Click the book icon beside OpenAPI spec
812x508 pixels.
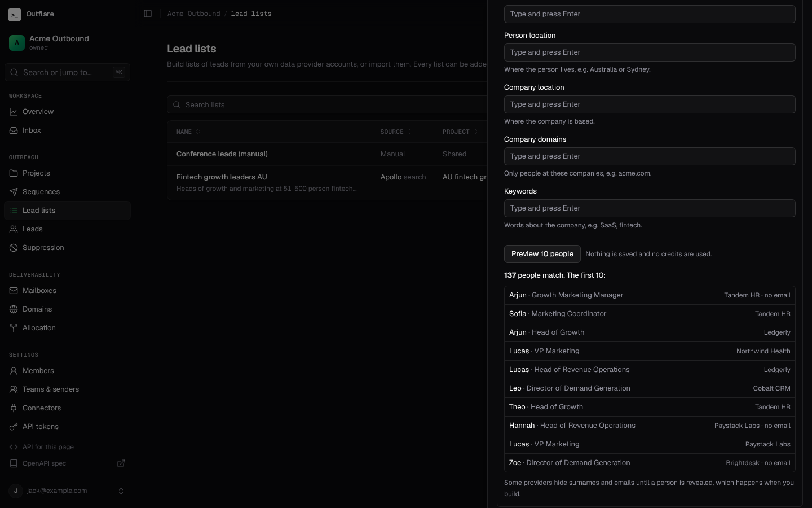click(x=14, y=463)
